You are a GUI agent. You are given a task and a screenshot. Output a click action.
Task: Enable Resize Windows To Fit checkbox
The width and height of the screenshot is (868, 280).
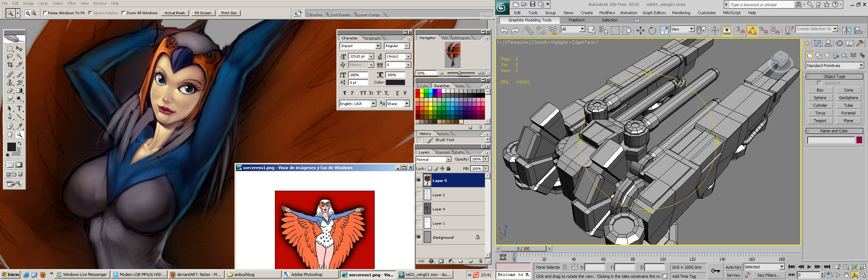(x=45, y=13)
